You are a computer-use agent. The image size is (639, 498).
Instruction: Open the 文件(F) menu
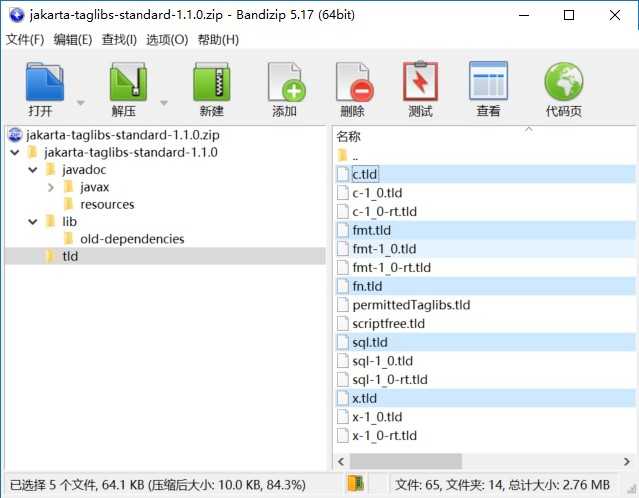[x=25, y=40]
